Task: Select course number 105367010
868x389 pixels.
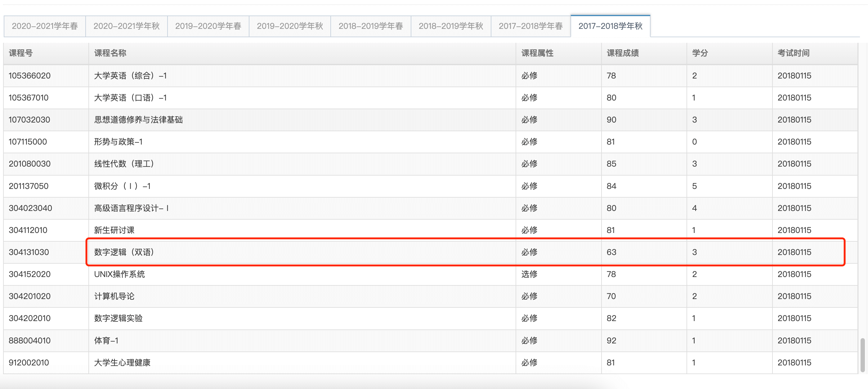Action: coord(29,98)
